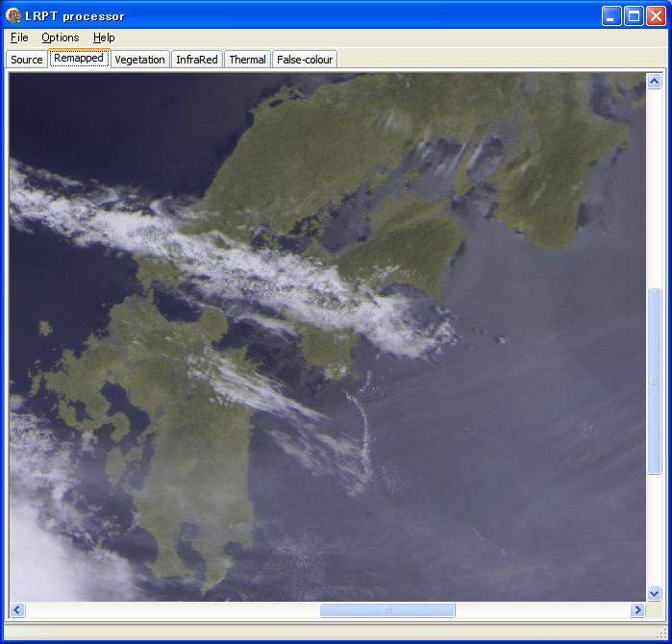Click the vertical scrollbar up arrow
The width and height of the screenshot is (672, 644).
pyautogui.click(x=654, y=82)
